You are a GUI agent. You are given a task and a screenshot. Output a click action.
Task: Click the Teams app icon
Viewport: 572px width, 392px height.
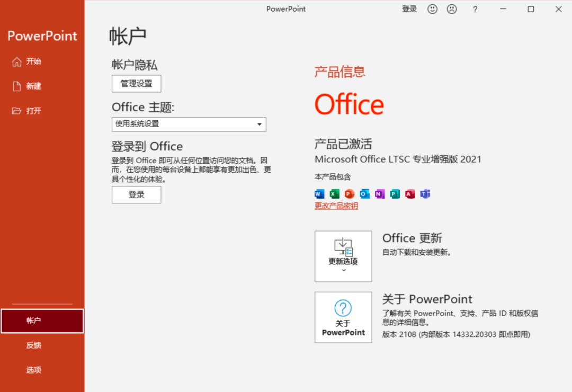click(425, 194)
